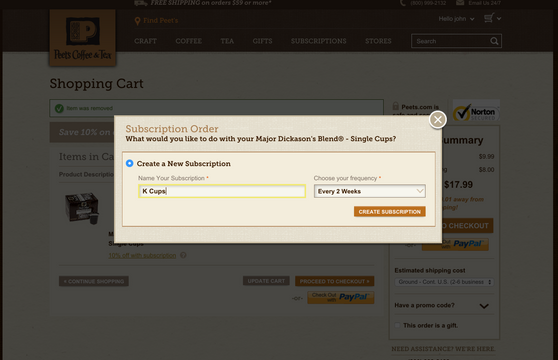Click the Shopping Cart heading
Image resolution: width=558 pixels, height=360 pixels.
click(96, 84)
